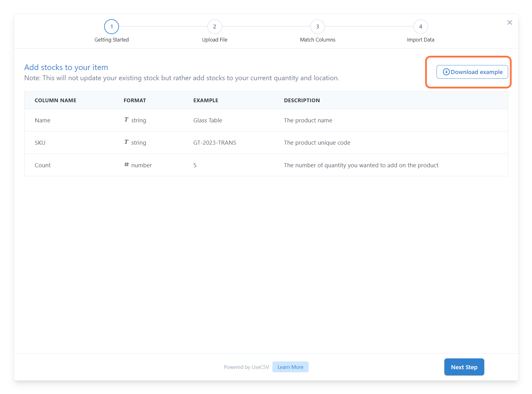Click the COLUMN NAME header
Image resolution: width=532 pixels, height=394 pixels.
pyautogui.click(x=55, y=100)
